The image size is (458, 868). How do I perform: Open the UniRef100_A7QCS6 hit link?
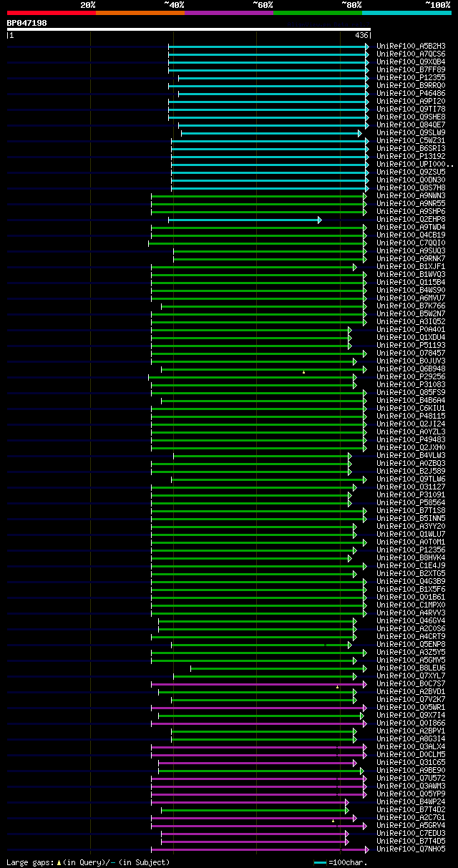[411, 54]
